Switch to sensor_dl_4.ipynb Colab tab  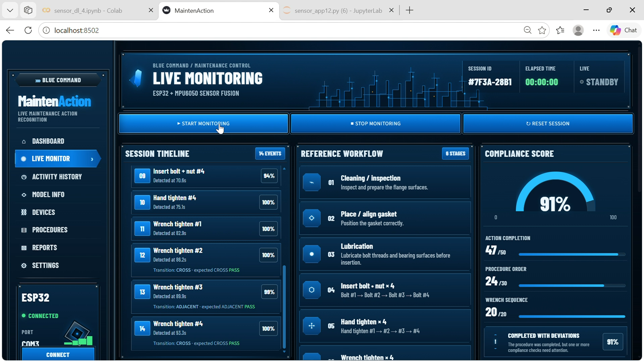pyautogui.click(x=97, y=11)
